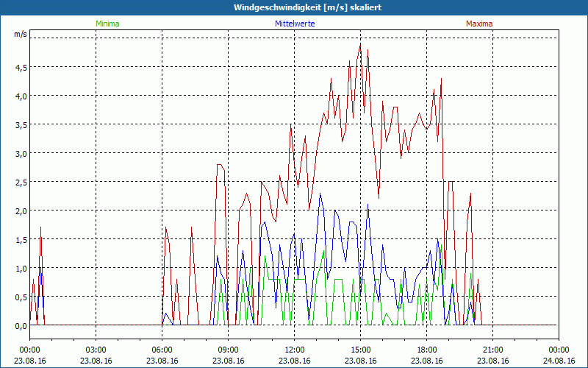Click the chart title 'Windgeschwindigkeit [m/s] skaliert'
Screen dimensions: 588x368
307,7
